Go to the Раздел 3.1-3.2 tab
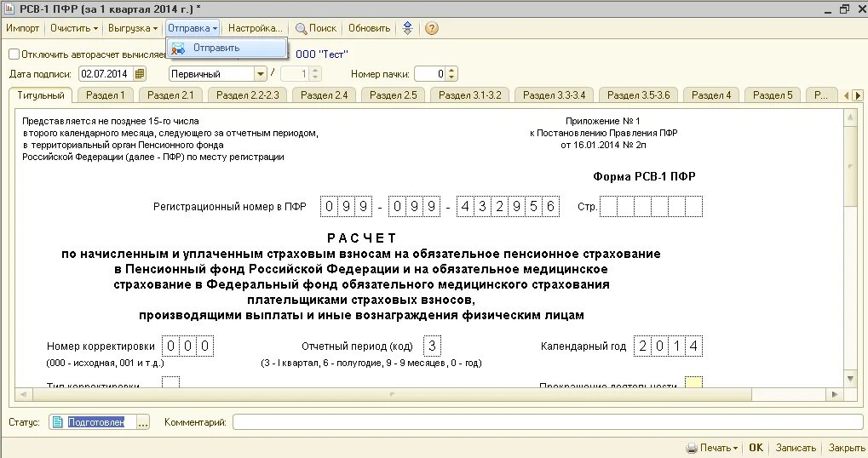The width and height of the screenshot is (868, 458). (x=470, y=95)
